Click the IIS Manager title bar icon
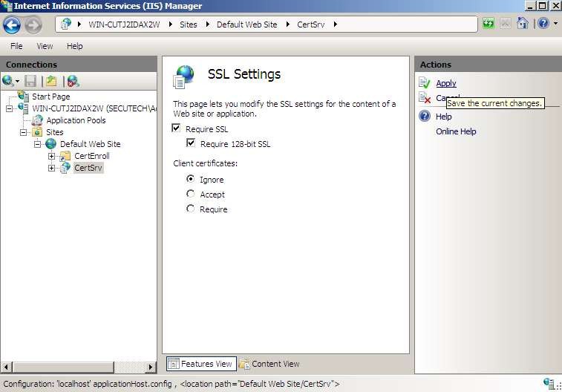This screenshot has height=392, width=562. pyautogui.click(x=7, y=5)
